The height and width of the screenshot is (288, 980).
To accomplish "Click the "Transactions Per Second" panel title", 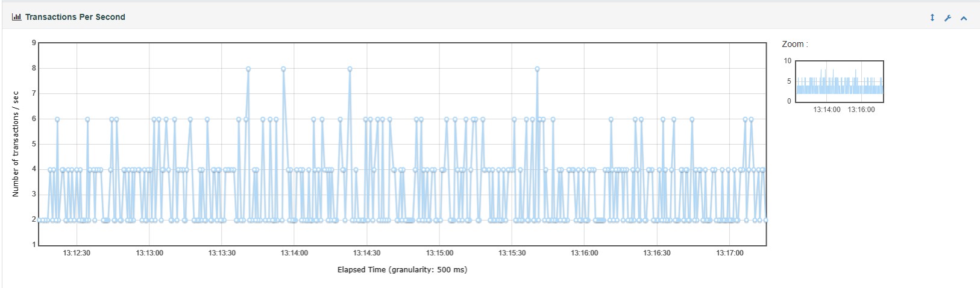I will coord(75,17).
